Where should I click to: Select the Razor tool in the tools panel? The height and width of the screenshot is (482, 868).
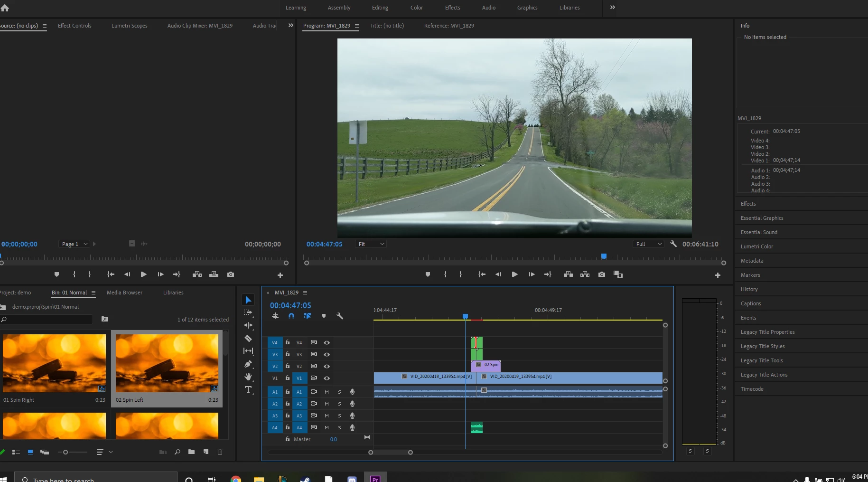pyautogui.click(x=248, y=339)
